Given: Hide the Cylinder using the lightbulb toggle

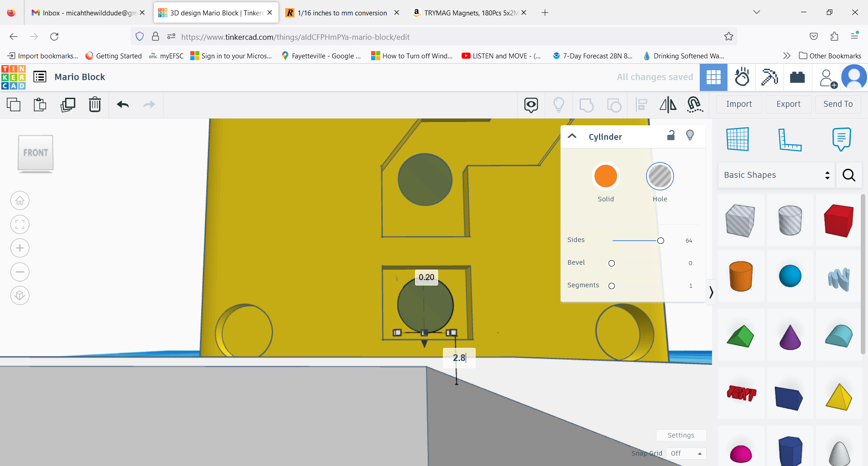Looking at the screenshot, I should click(690, 135).
